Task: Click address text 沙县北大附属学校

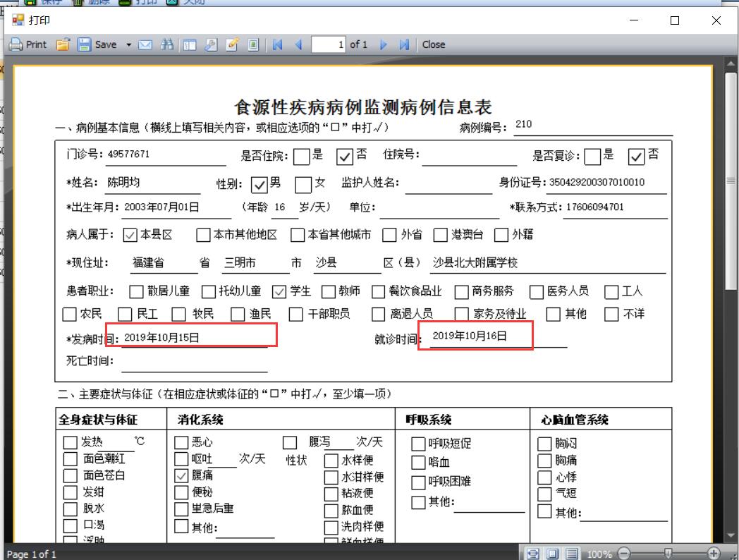Action: [475, 262]
